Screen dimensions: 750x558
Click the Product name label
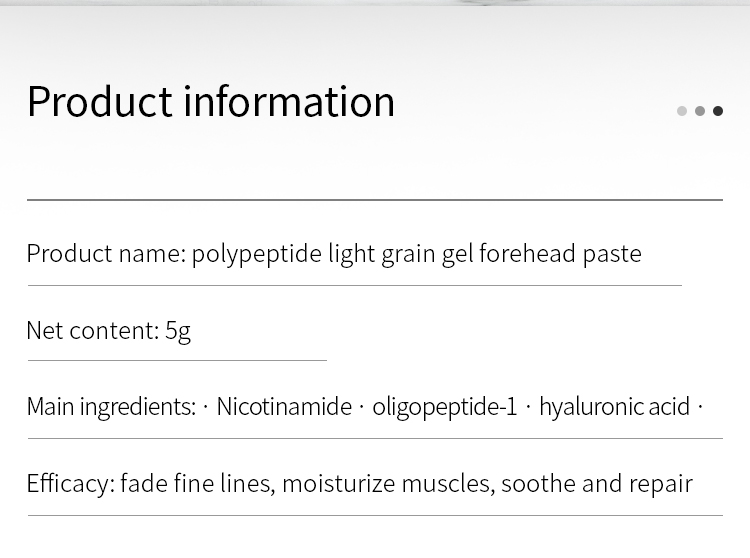click(x=106, y=253)
